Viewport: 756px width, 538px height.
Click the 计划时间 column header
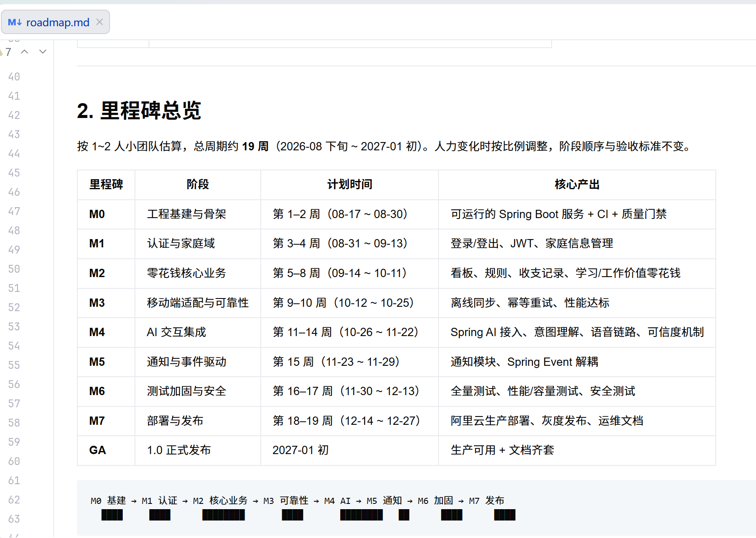[350, 184]
